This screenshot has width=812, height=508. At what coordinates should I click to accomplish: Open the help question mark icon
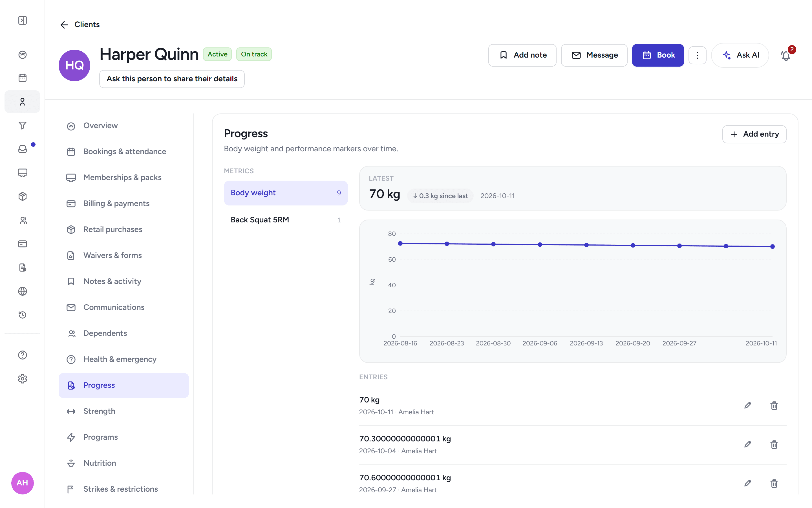pyautogui.click(x=23, y=355)
